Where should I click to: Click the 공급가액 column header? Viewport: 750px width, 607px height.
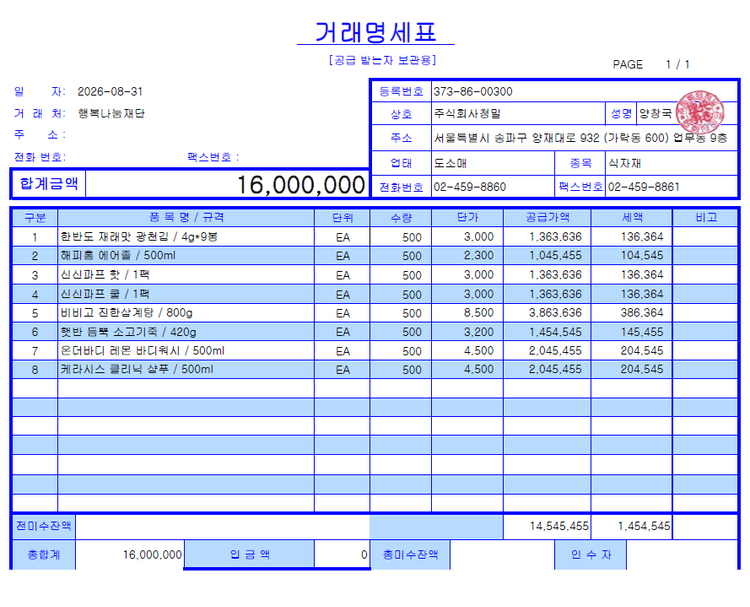tap(547, 218)
